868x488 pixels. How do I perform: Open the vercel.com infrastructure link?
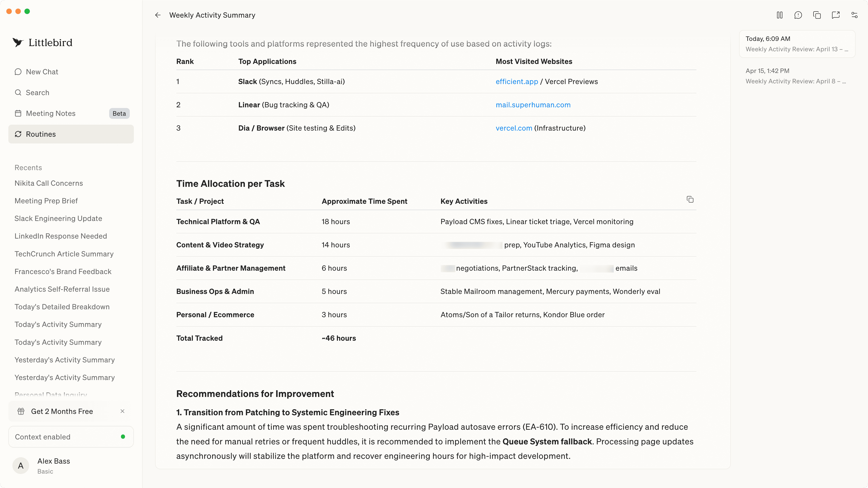(x=514, y=128)
